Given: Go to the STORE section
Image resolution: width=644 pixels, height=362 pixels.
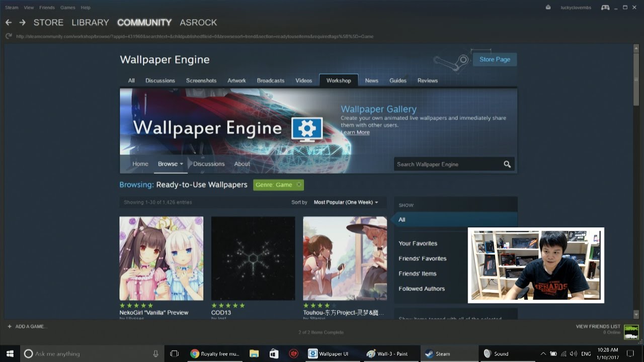Looking at the screenshot, I should (x=48, y=23).
